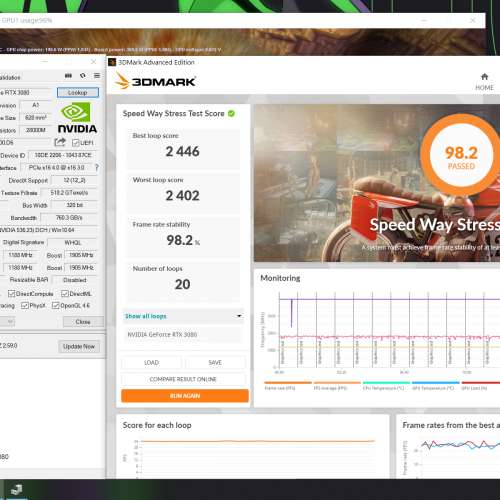Screen dimensions: 500x500
Task: Toggle the CPU Temperature legend swatch
Action: (x=386, y=383)
